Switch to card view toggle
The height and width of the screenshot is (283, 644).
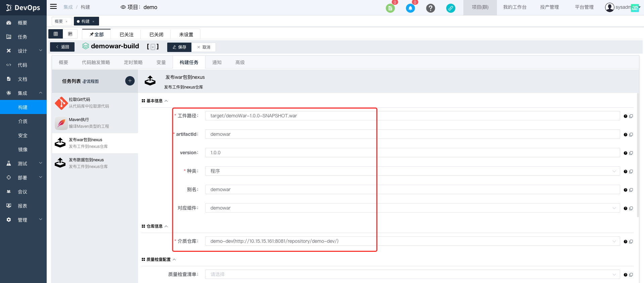70,34
